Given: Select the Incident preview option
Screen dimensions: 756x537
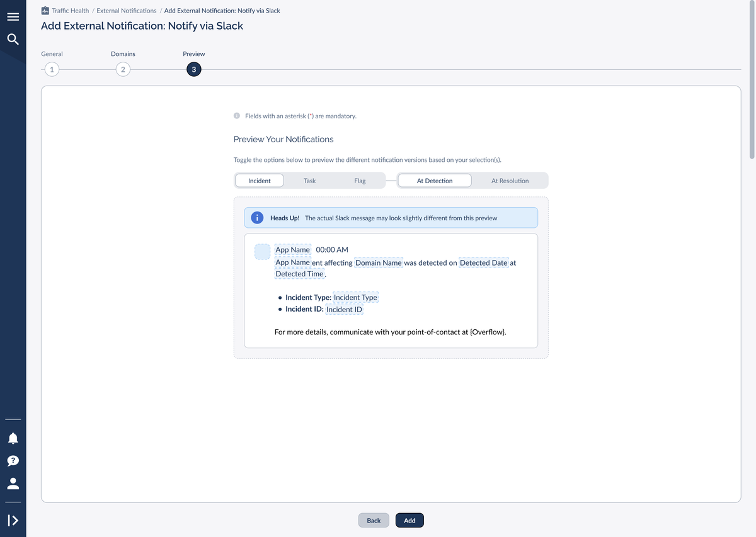Looking at the screenshot, I should coord(259,181).
